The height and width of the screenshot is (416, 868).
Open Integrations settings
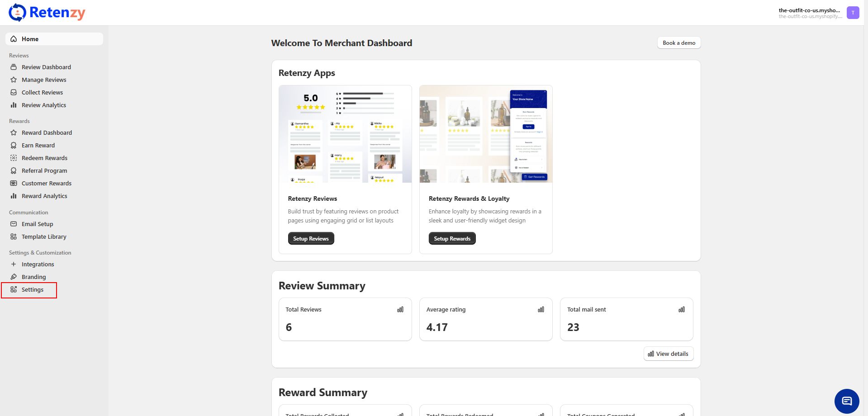tap(54, 264)
